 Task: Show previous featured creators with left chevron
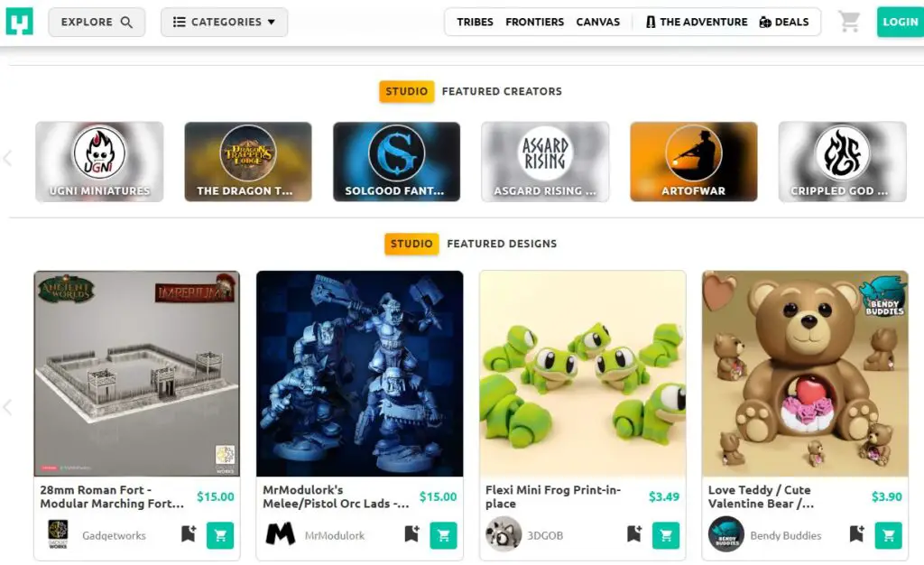click(x=7, y=158)
